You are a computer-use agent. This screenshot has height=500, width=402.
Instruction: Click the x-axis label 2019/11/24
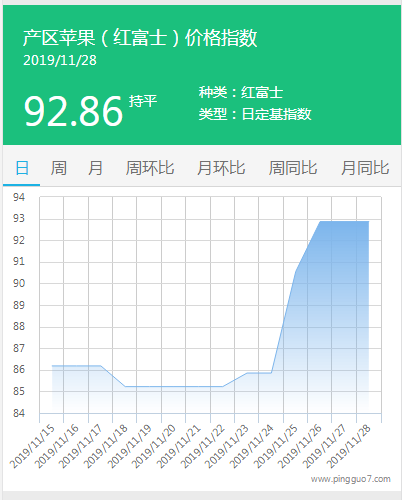tap(251, 446)
